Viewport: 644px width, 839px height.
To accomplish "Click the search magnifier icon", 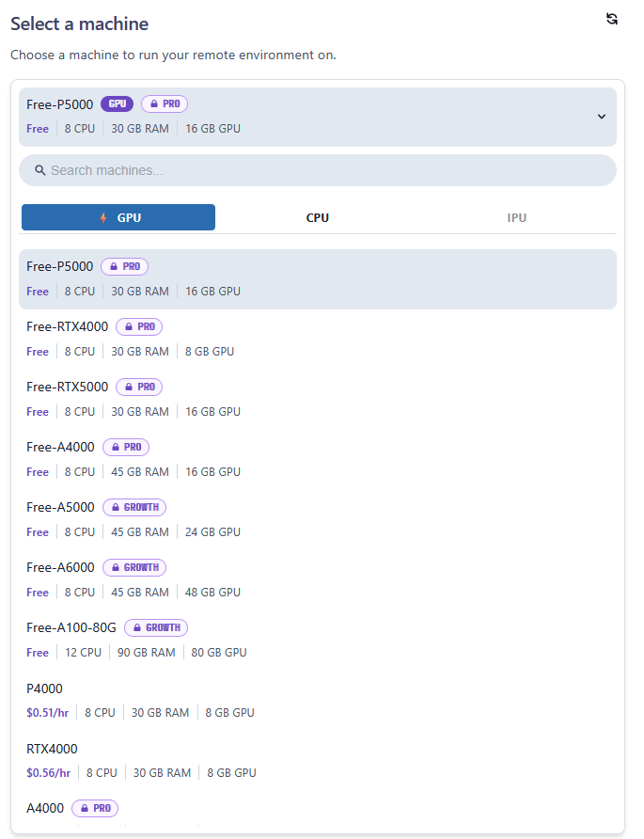I will (40, 170).
